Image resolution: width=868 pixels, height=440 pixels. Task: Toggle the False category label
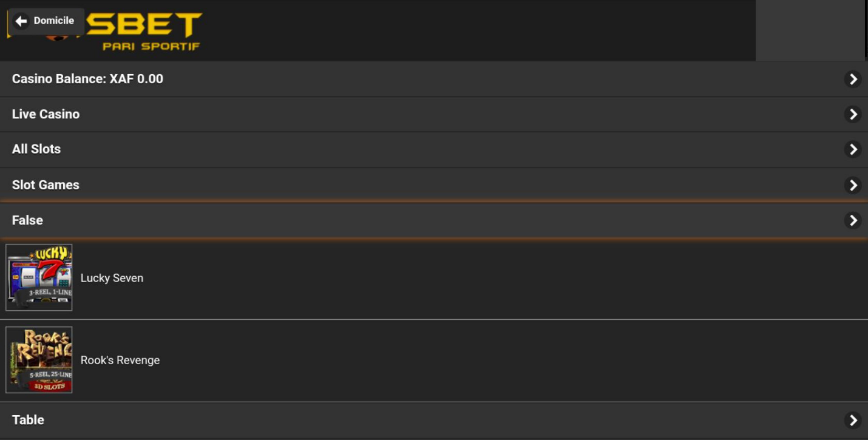pyautogui.click(x=27, y=220)
